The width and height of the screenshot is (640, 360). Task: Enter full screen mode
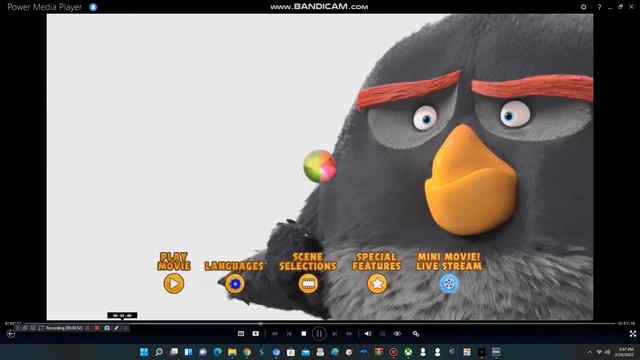(x=633, y=334)
